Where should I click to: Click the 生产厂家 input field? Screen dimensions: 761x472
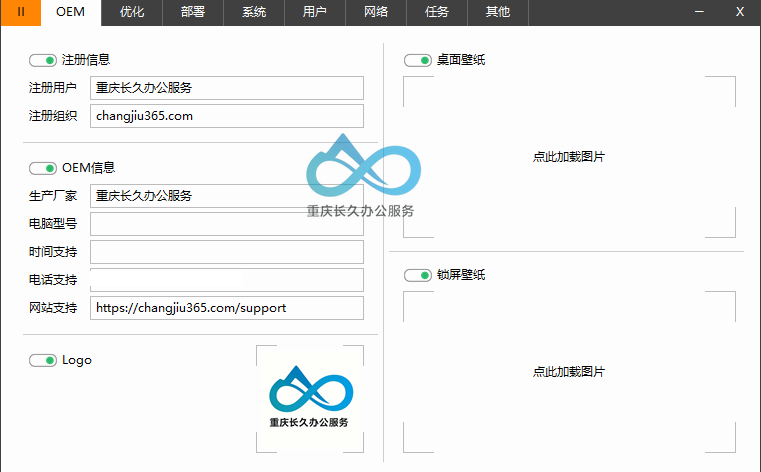pos(227,196)
